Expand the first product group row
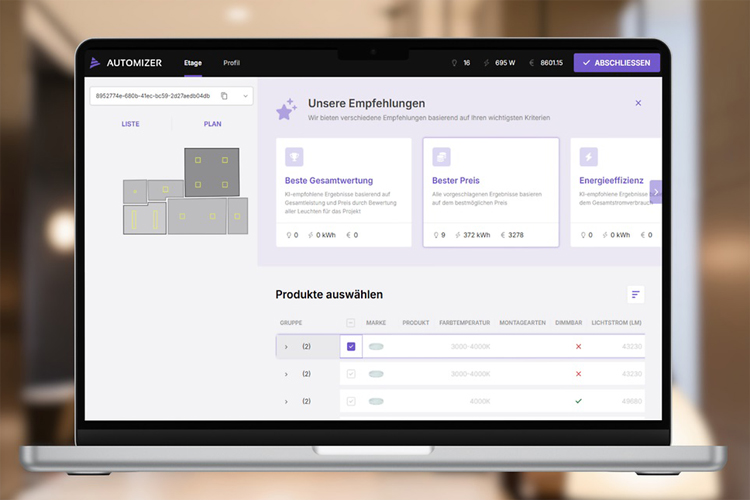Image resolution: width=750 pixels, height=500 pixels. 286,347
